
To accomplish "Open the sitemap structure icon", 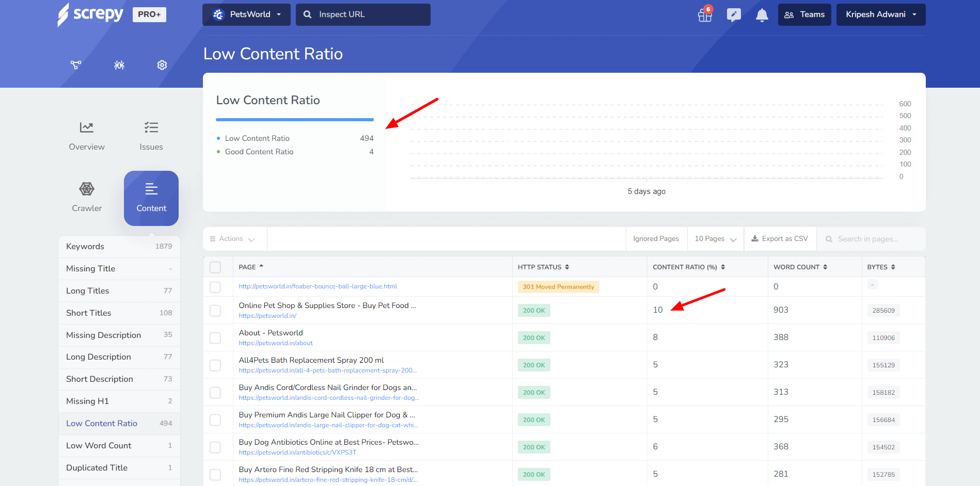I will point(76,65).
